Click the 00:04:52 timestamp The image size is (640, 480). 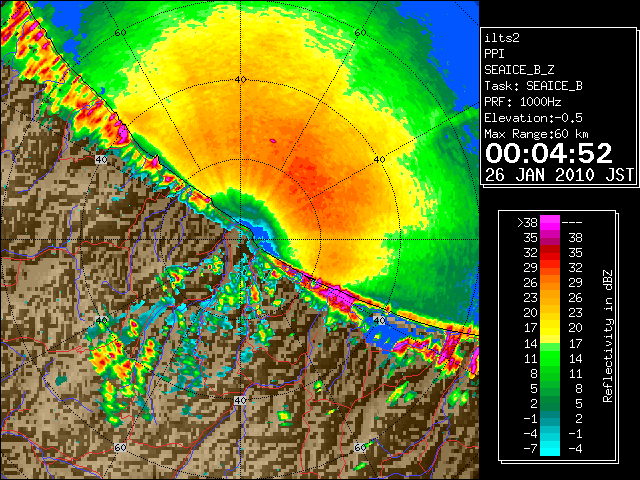click(549, 153)
